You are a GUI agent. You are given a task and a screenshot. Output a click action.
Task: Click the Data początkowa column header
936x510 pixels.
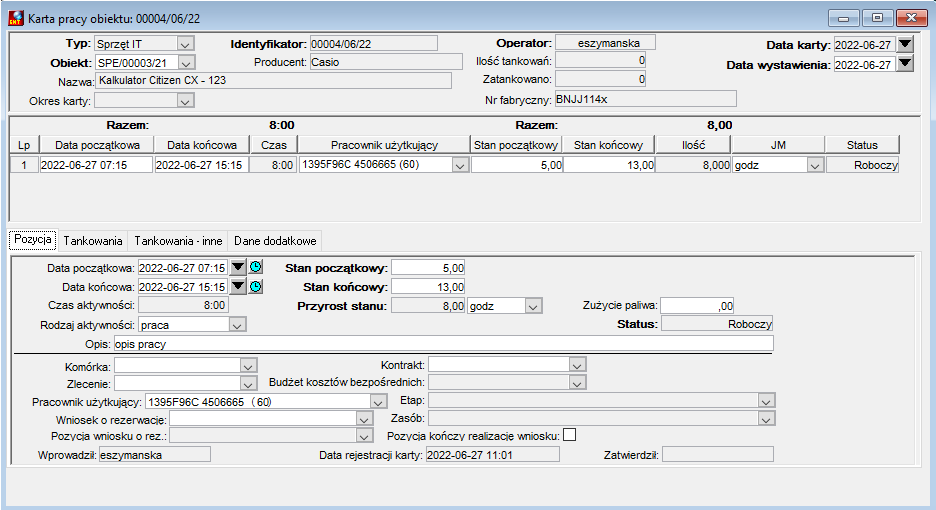(x=97, y=145)
